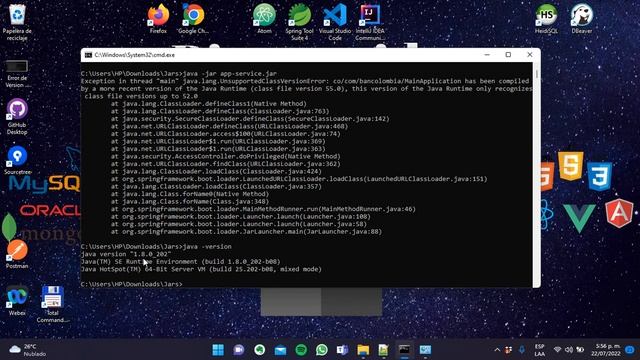Open the ESP LAA language switcher
The height and width of the screenshot is (360, 640).
click(539, 350)
